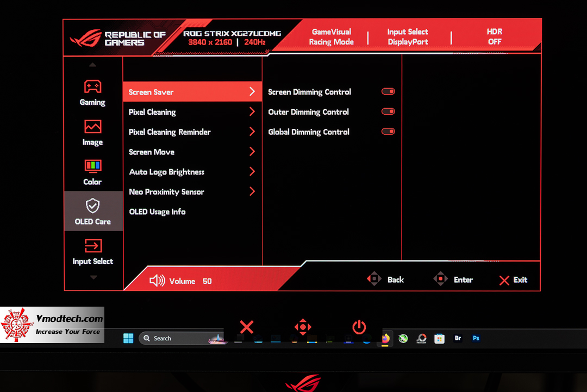Click Input Select DisplayPort header
This screenshot has height=392, width=587.
(x=408, y=36)
